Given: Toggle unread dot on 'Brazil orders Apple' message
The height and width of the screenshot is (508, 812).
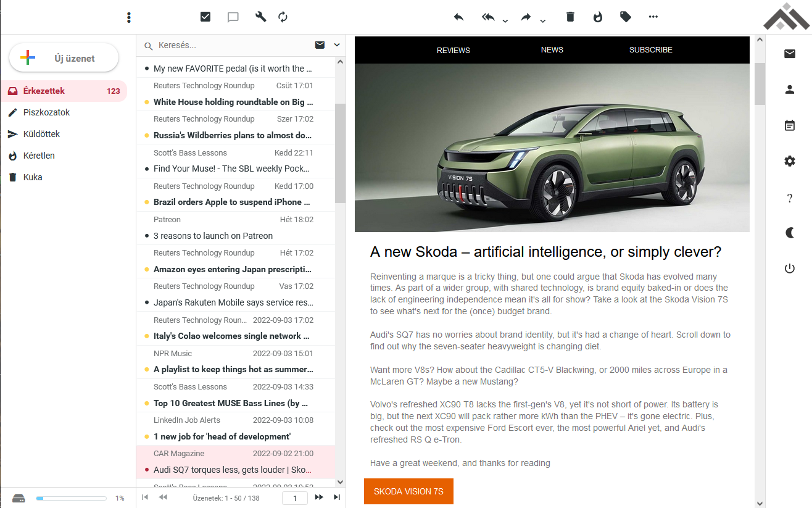Looking at the screenshot, I should [x=146, y=202].
